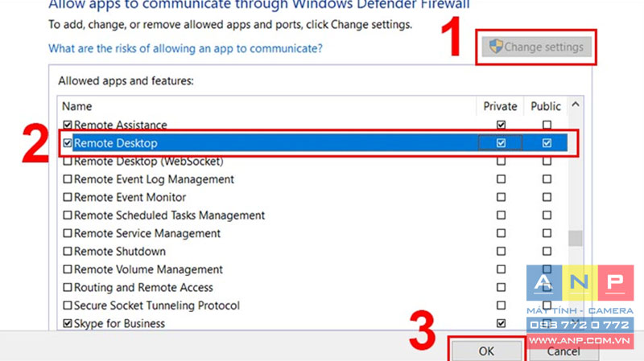Select the Remote Volume Management row
Image resolution: width=644 pixels, height=361 pixels.
(x=313, y=269)
